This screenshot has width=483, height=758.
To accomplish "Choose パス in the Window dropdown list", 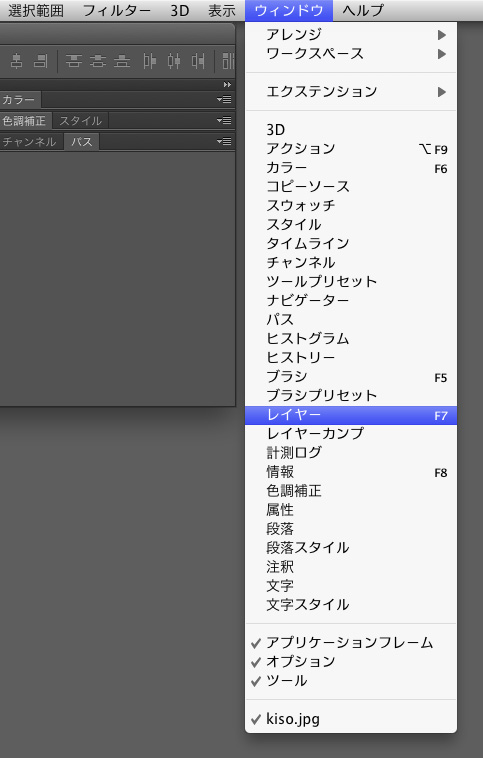I will (x=351, y=320).
